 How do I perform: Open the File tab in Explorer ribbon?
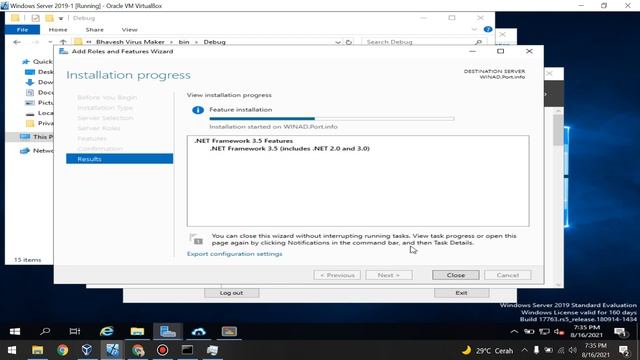click(22, 29)
